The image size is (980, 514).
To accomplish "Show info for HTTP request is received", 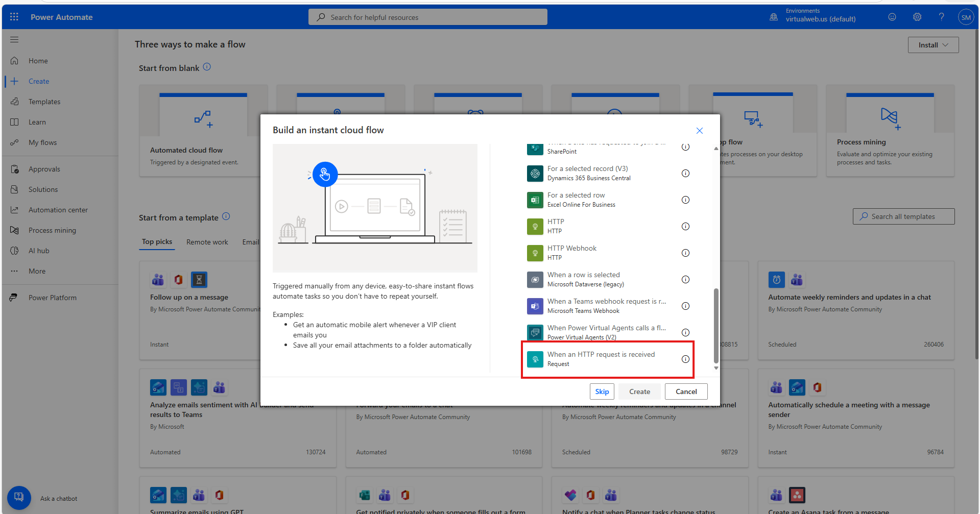I will (685, 359).
